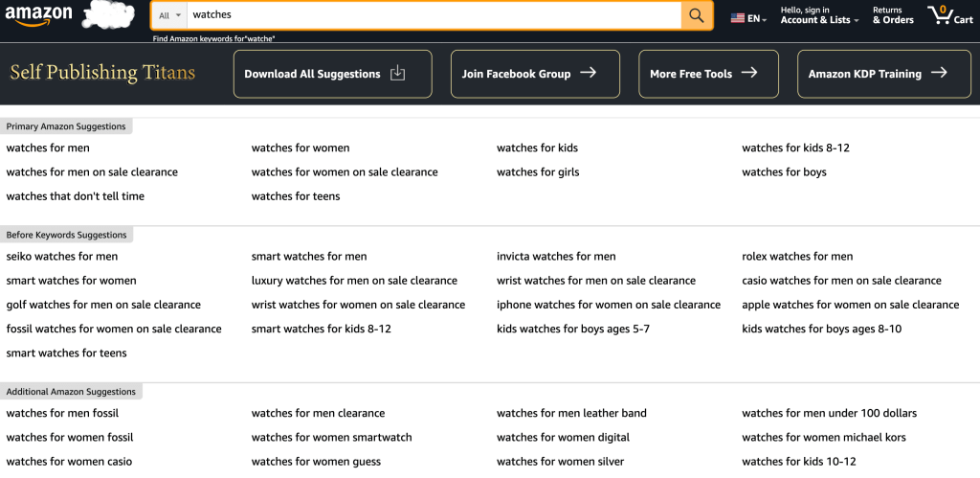Click download icon in Download All Suggestions

pos(397,73)
